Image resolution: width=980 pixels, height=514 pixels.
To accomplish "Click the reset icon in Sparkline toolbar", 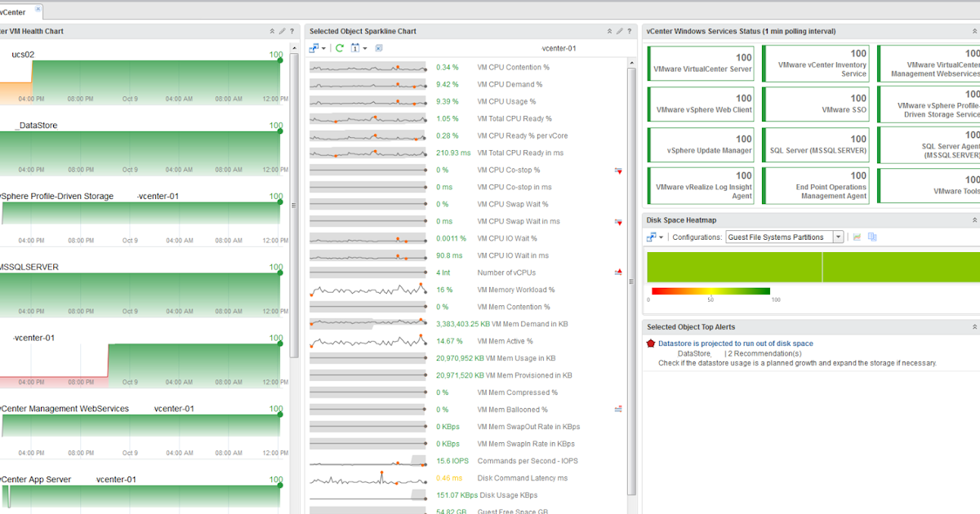I will [x=379, y=48].
